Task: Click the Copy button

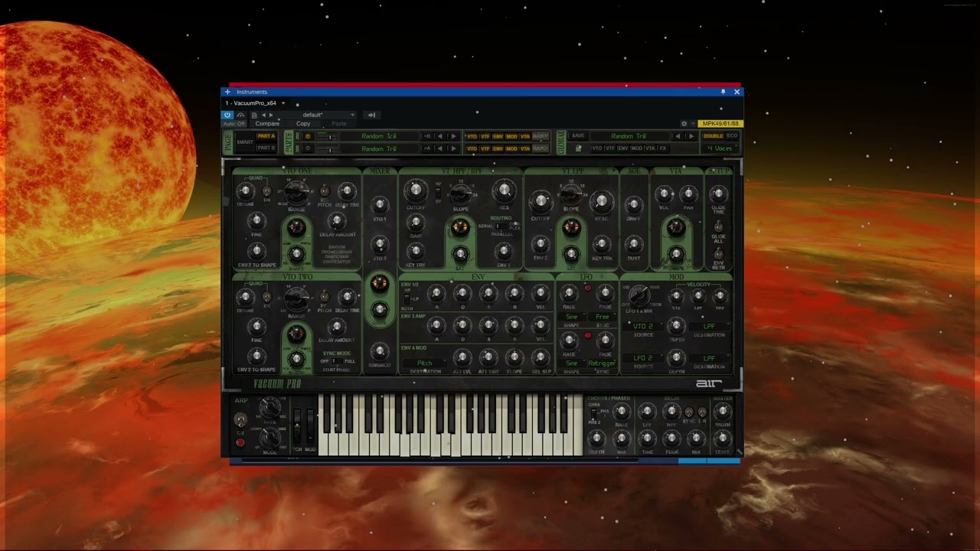Action: 303,124
